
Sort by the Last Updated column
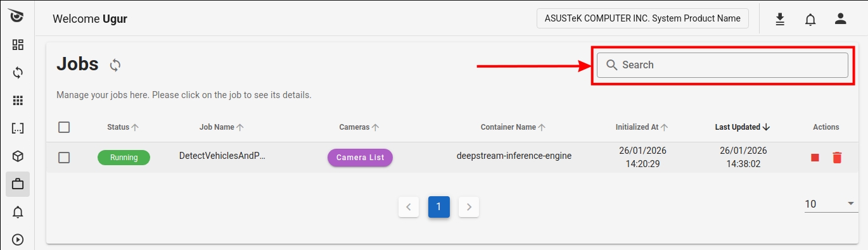click(x=743, y=127)
